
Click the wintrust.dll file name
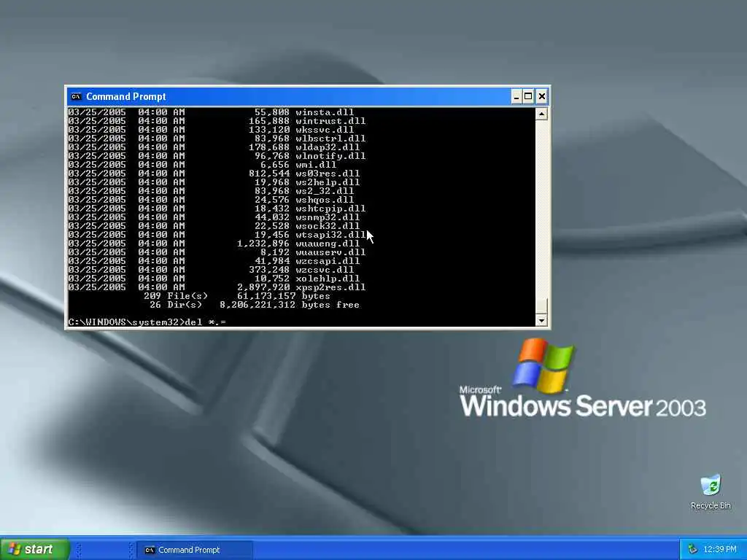(330, 121)
